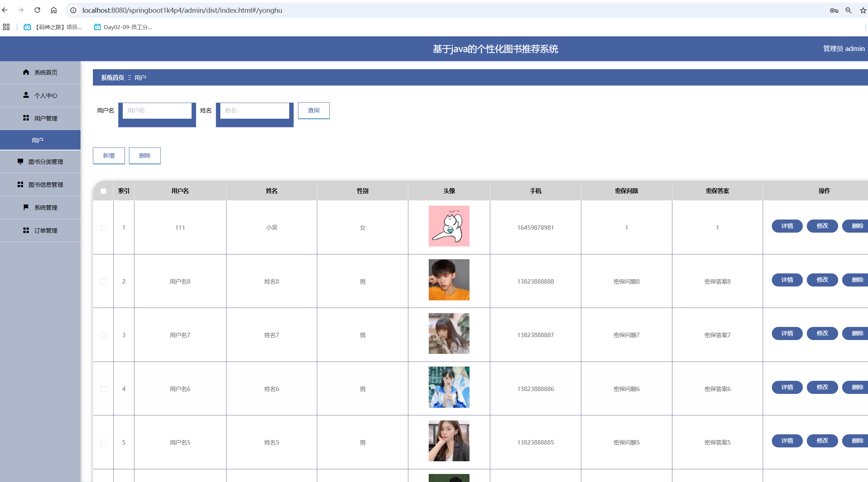868x482 pixels.
Task: Bookmark the page with star icon
Action: [x=863, y=11]
